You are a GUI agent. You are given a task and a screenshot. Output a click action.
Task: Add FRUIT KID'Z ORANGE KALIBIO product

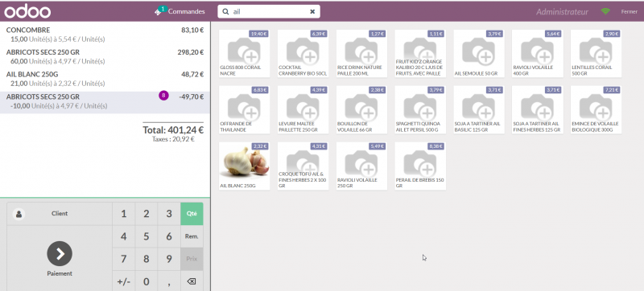420,53
